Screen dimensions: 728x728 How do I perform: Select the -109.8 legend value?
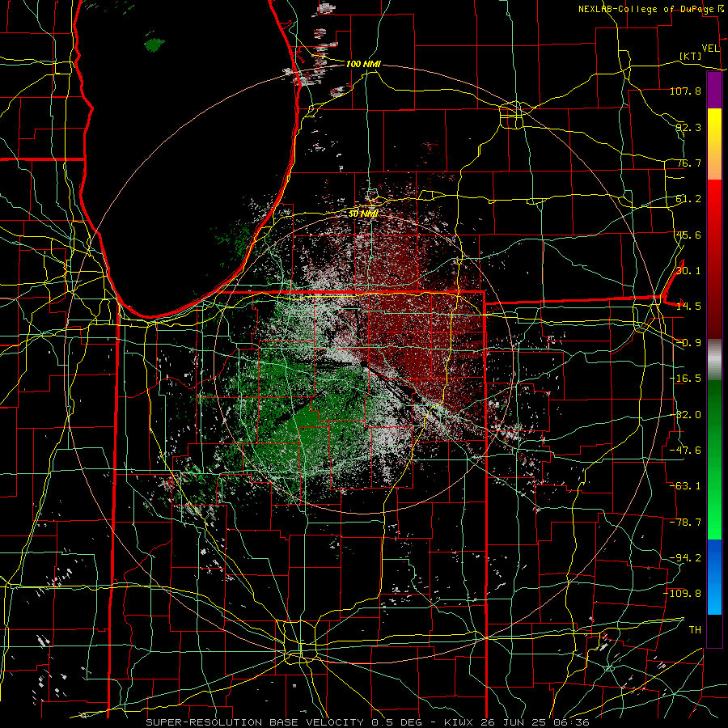[683, 594]
